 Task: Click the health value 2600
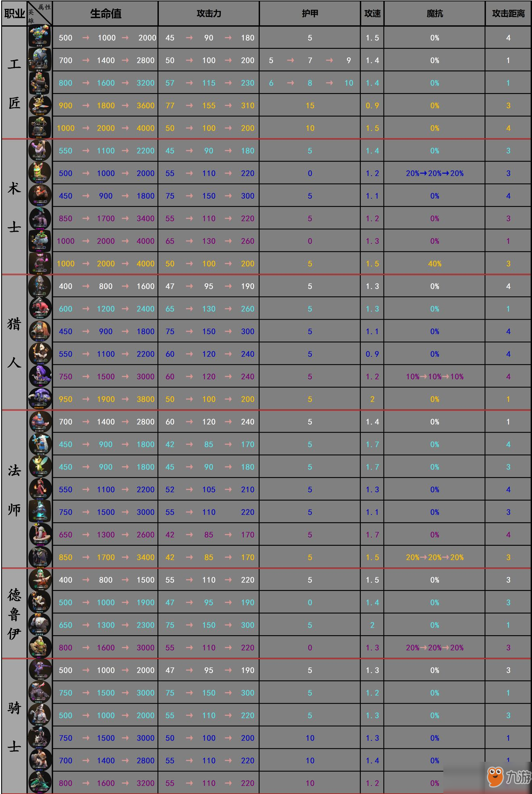[x=145, y=534]
